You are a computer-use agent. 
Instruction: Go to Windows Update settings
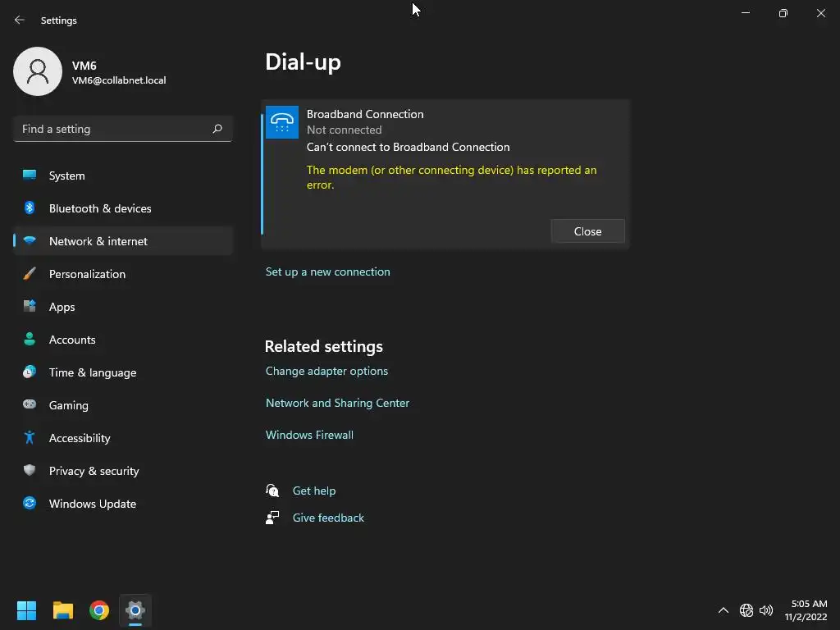[x=93, y=504]
